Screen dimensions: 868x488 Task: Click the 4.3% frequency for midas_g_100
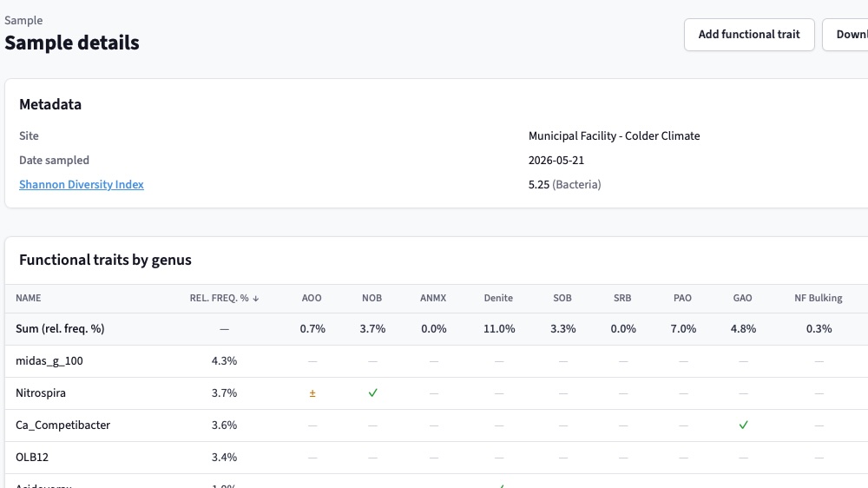tap(224, 360)
